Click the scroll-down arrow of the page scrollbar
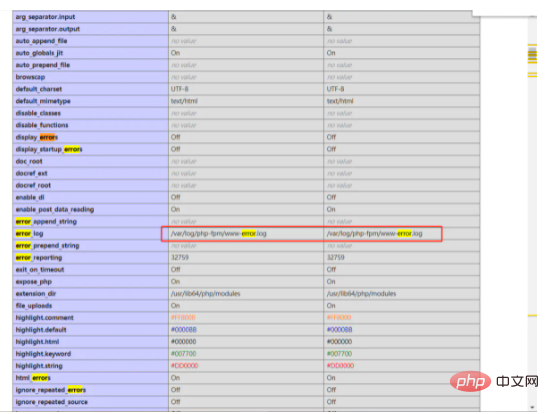The image size is (549, 414). [532, 408]
